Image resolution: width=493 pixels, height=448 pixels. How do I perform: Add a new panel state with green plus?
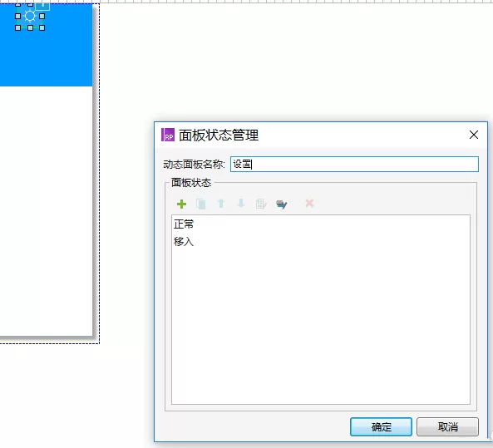click(181, 204)
